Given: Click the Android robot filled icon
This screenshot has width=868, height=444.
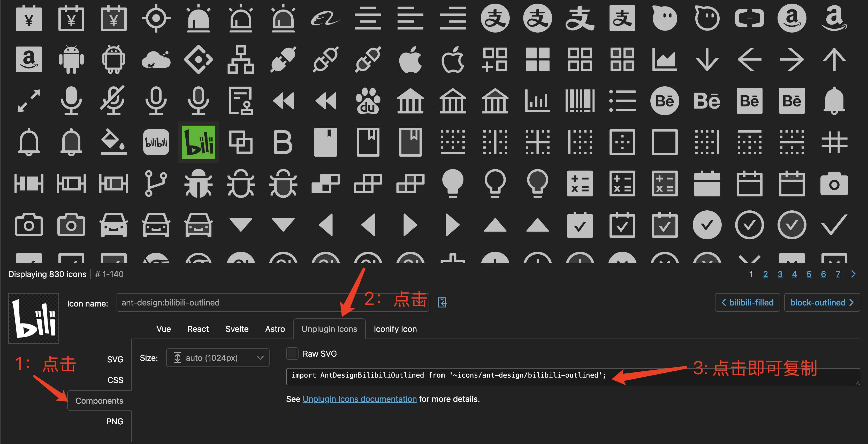Looking at the screenshot, I should [x=71, y=60].
